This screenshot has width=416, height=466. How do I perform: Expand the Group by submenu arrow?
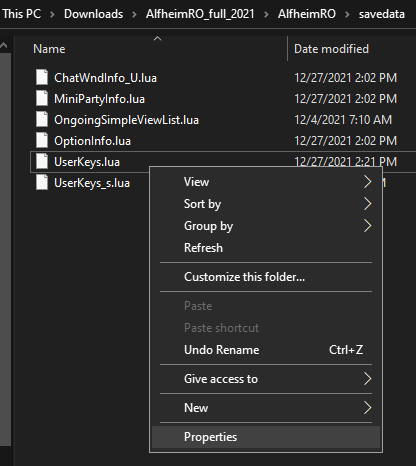367,226
